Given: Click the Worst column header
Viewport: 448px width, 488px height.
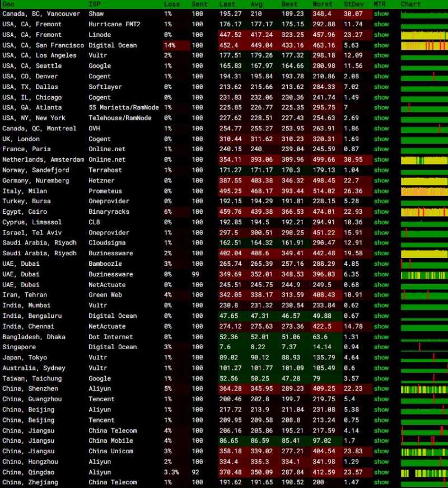Looking at the screenshot, I should pyautogui.click(x=323, y=4).
